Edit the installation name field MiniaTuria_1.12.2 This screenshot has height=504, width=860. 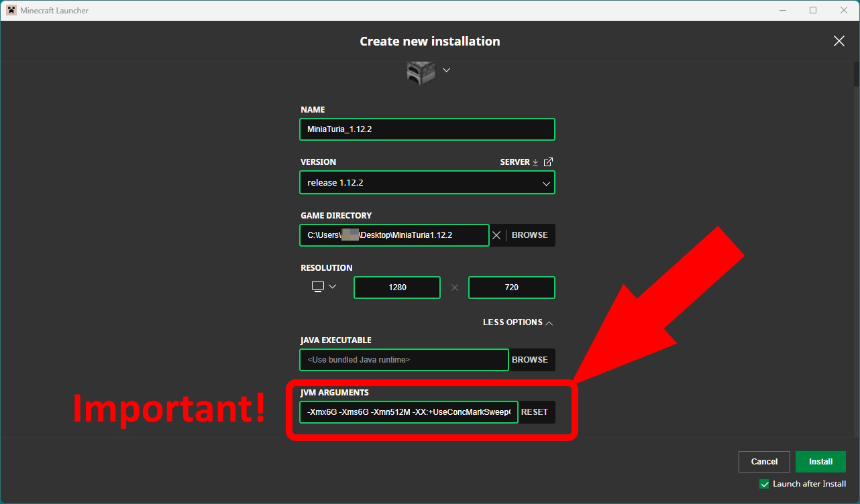pyautogui.click(x=427, y=129)
